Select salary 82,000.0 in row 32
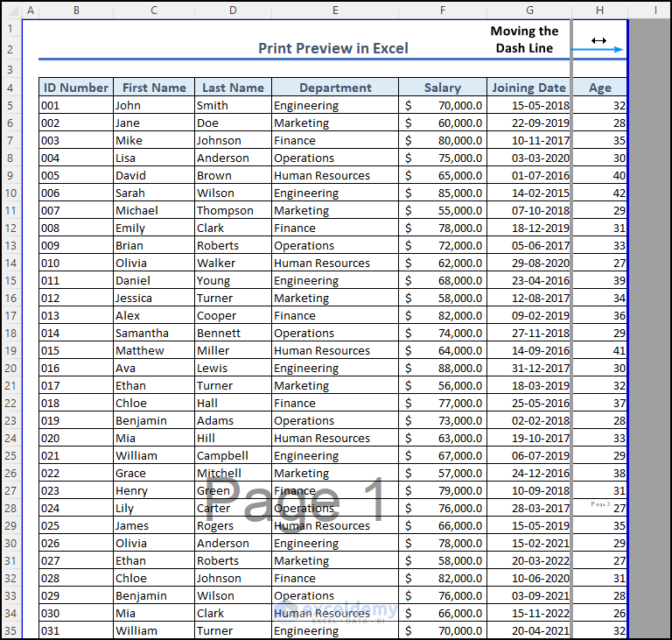This screenshot has height=640, width=672. click(x=443, y=579)
